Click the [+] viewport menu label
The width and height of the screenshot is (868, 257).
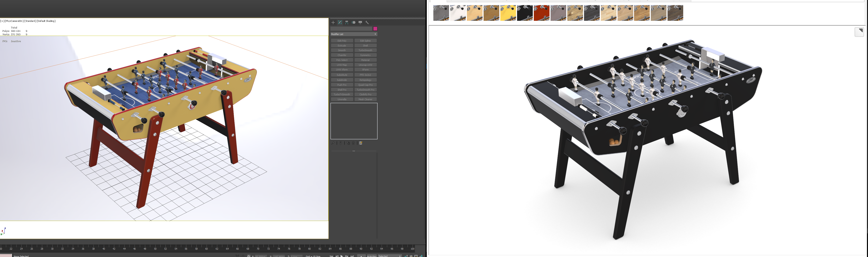tap(2, 21)
